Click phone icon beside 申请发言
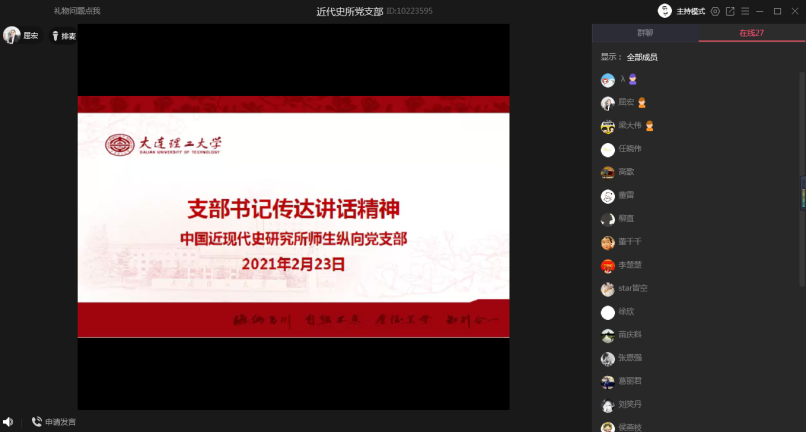 pos(36,422)
